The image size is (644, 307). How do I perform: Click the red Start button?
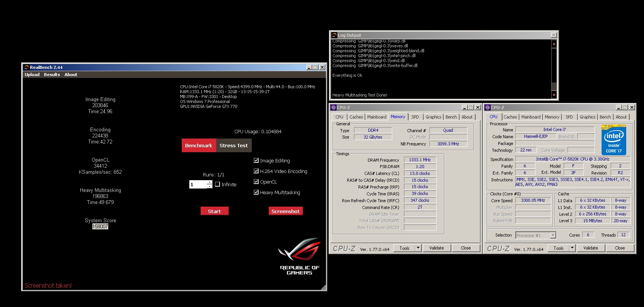point(214,211)
